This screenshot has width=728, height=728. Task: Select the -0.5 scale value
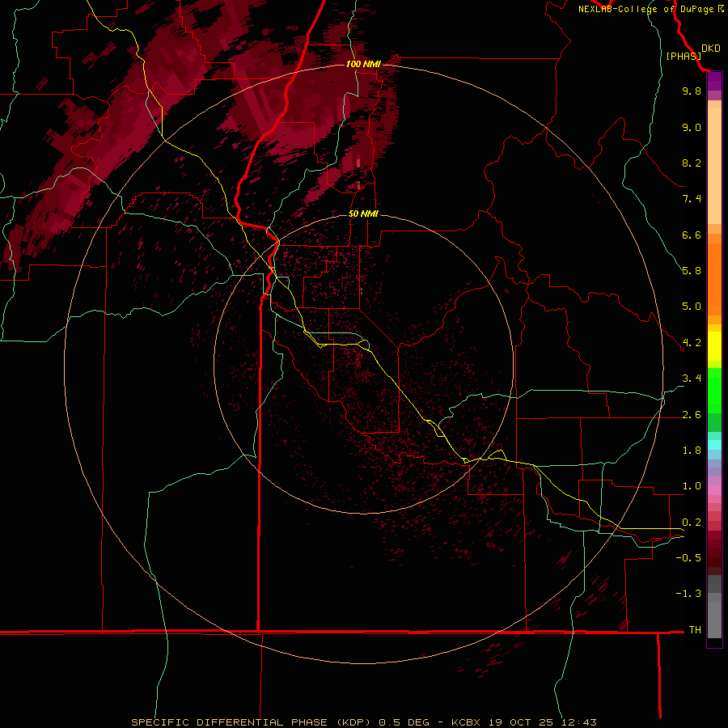(x=688, y=558)
